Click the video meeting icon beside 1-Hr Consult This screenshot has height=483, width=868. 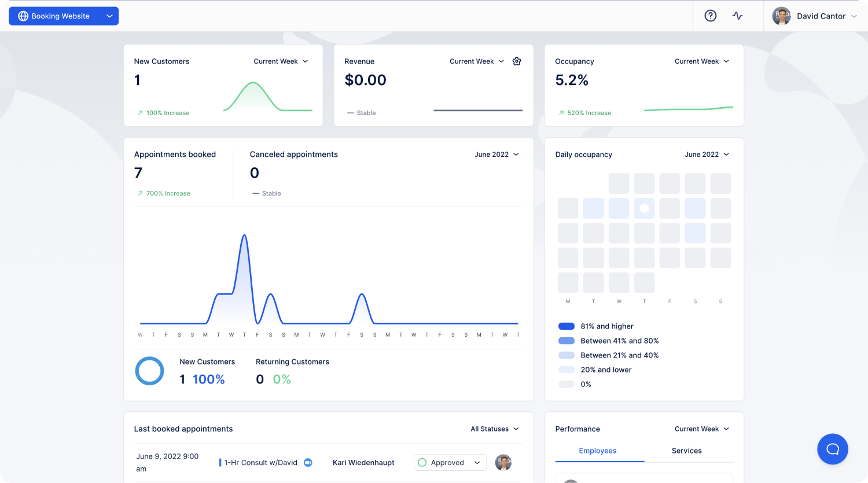(x=308, y=463)
